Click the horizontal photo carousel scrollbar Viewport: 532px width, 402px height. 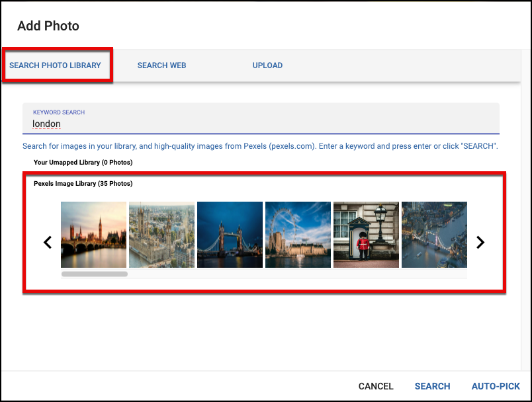click(x=95, y=274)
